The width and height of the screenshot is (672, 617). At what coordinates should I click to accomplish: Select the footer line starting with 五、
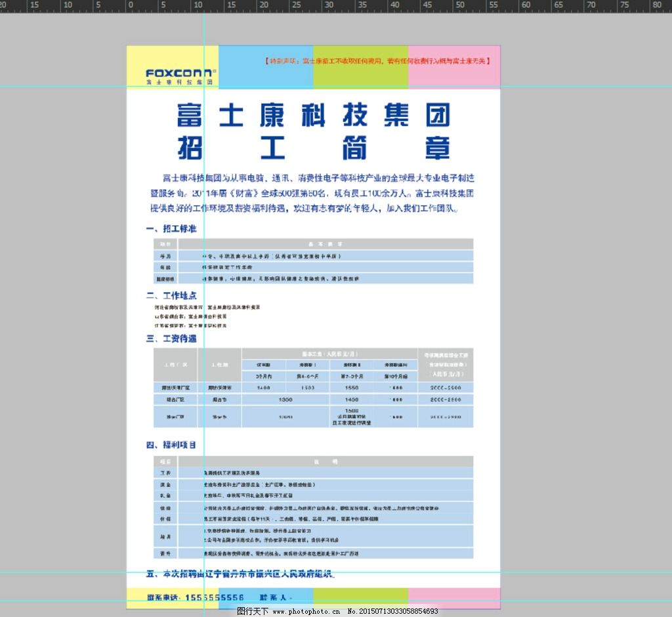[240, 574]
